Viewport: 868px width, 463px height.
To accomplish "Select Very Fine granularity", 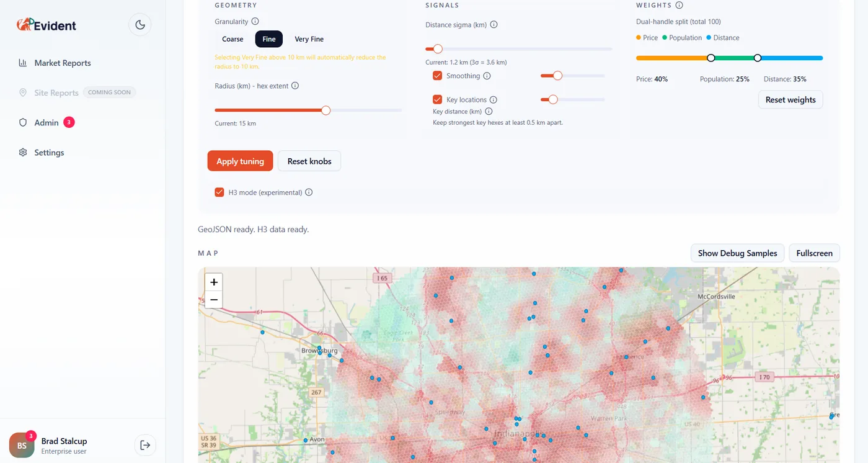I will [x=309, y=39].
